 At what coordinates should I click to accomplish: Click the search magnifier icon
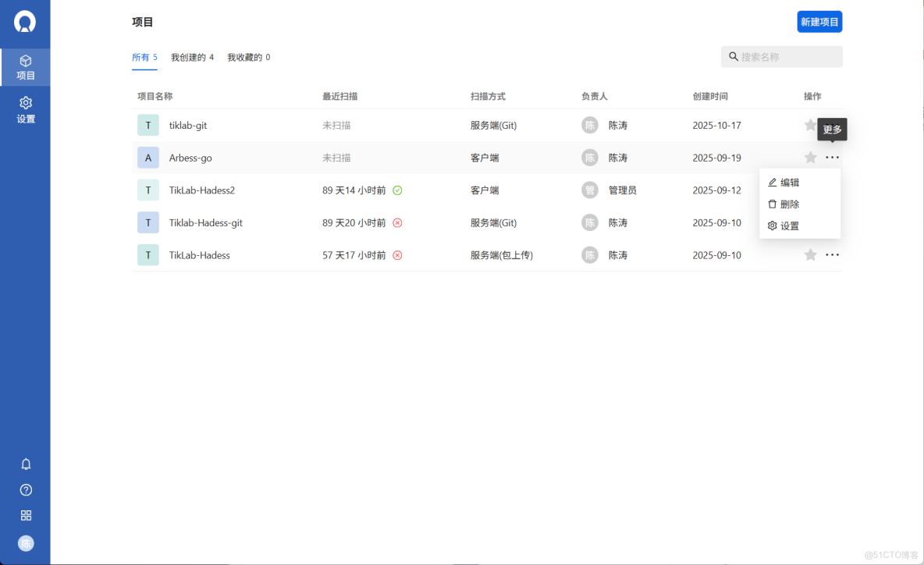pyautogui.click(x=734, y=56)
